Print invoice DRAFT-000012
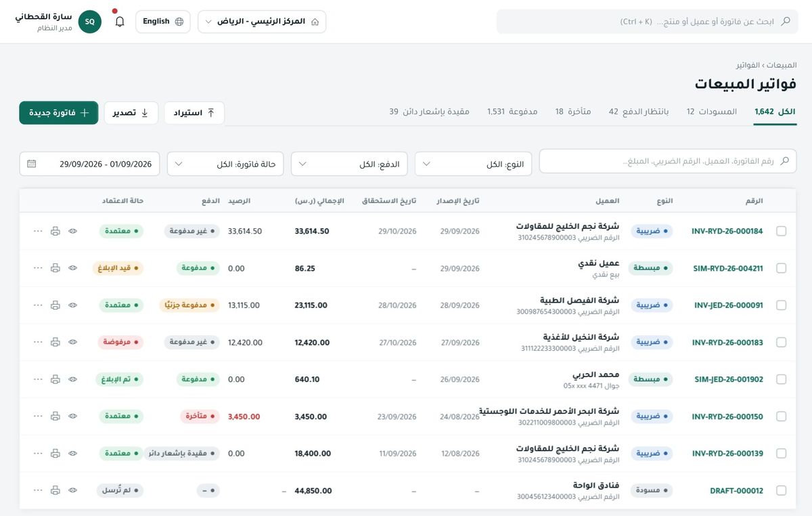This screenshot has height=516, width=812. pos(55,490)
